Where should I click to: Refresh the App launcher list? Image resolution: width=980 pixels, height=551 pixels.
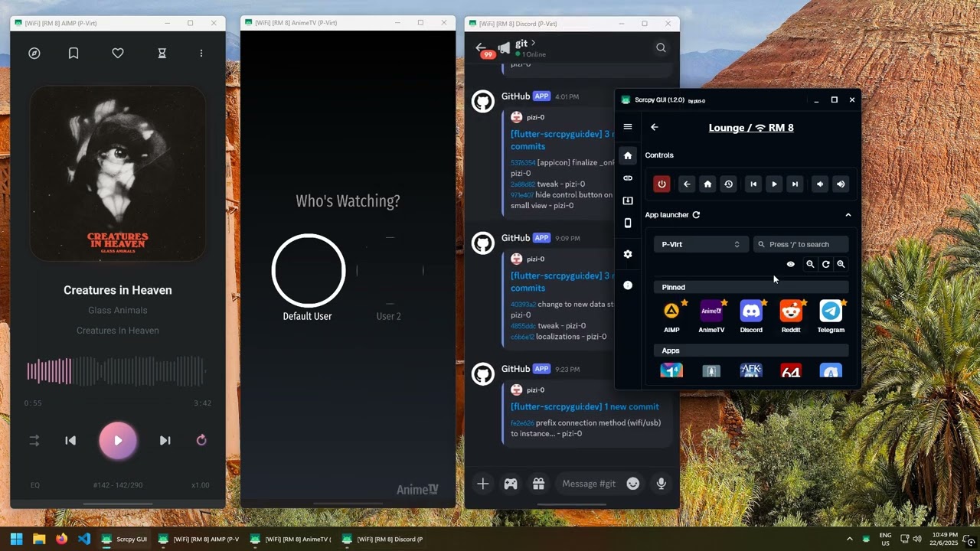click(696, 215)
